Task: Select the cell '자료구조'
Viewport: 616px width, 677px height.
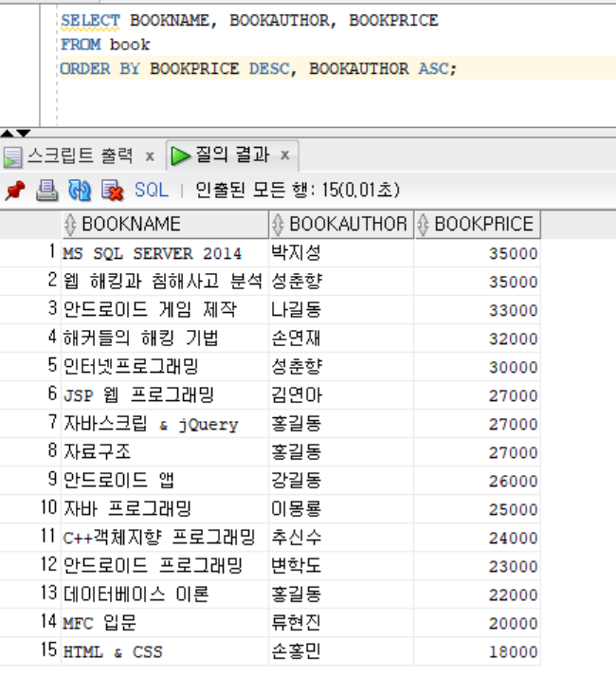Action: click(165, 452)
